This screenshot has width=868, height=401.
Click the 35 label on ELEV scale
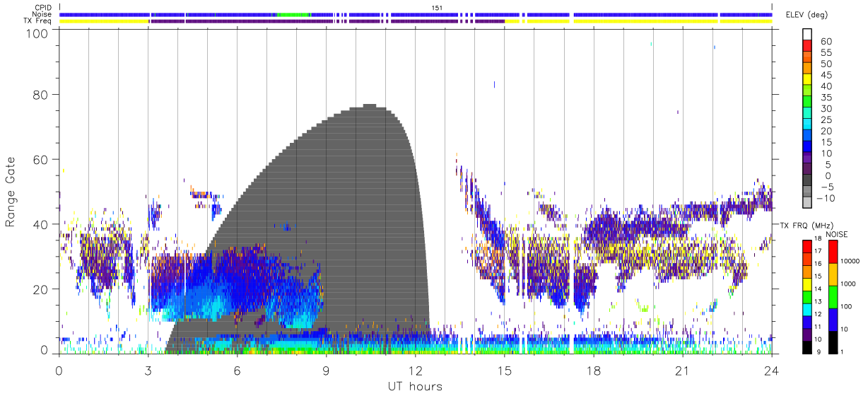825,97
